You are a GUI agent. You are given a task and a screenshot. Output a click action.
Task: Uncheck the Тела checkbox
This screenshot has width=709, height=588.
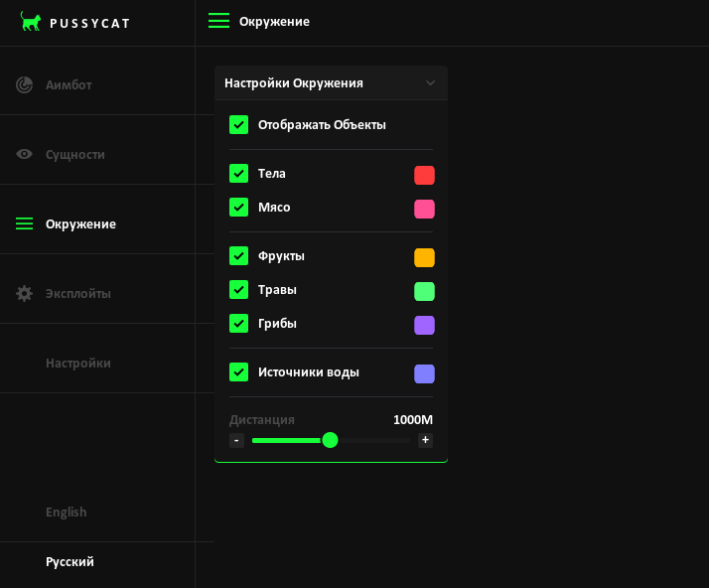[x=238, y=174]
